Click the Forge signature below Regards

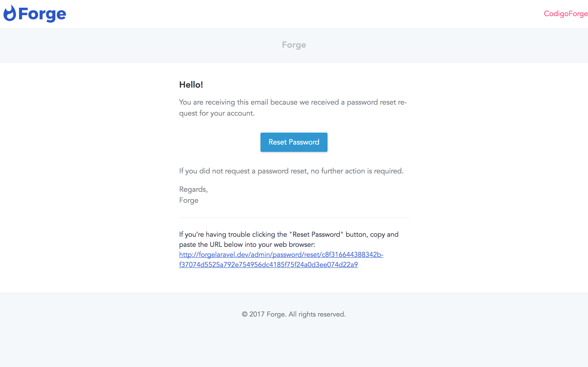[189, 200]
